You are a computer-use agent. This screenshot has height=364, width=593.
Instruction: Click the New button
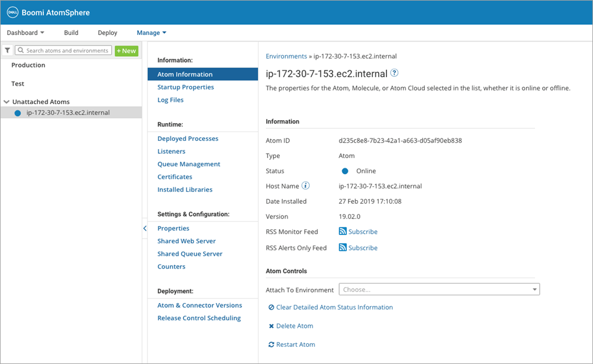127,51
